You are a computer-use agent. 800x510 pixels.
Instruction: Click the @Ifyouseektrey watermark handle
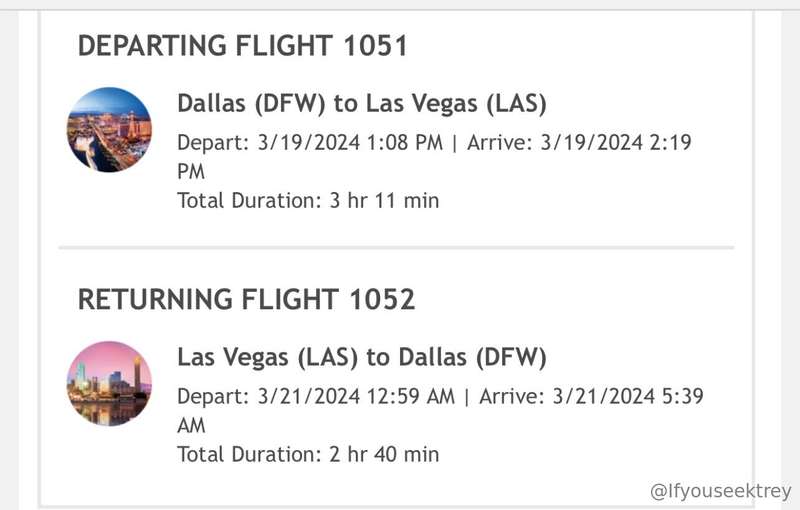tap(720, 491)
